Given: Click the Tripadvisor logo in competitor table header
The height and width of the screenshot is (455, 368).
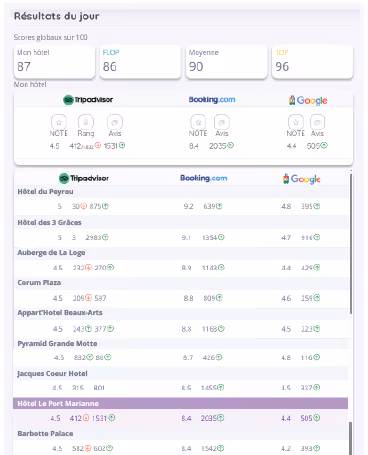Looking at the screenshot, I should (84, 178).
